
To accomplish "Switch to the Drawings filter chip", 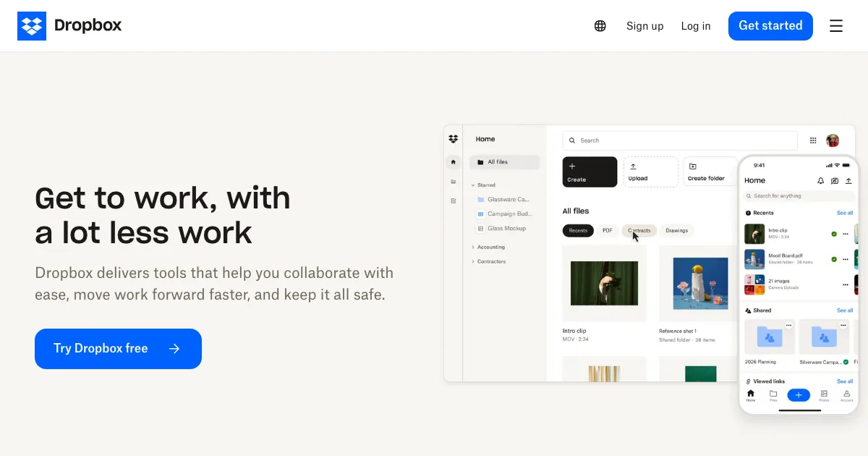I will pos(677,231).
